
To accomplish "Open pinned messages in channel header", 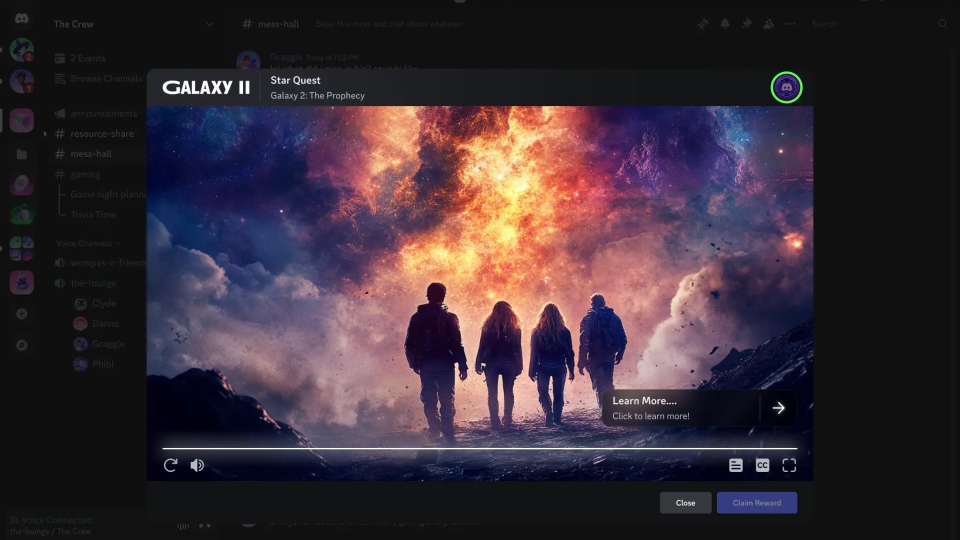I will [x=746, y=24].
